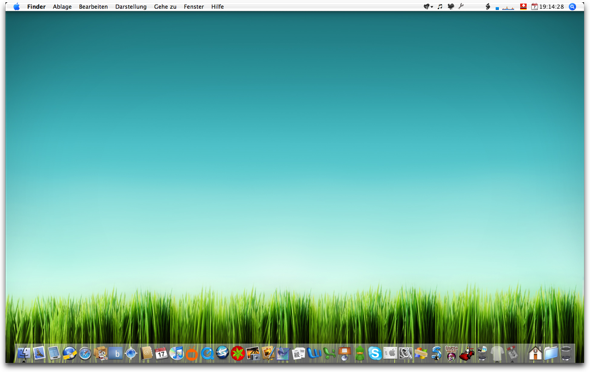Open Skype from the dock
This screenshot has width=590, height=372.
(x=375, y=354)
